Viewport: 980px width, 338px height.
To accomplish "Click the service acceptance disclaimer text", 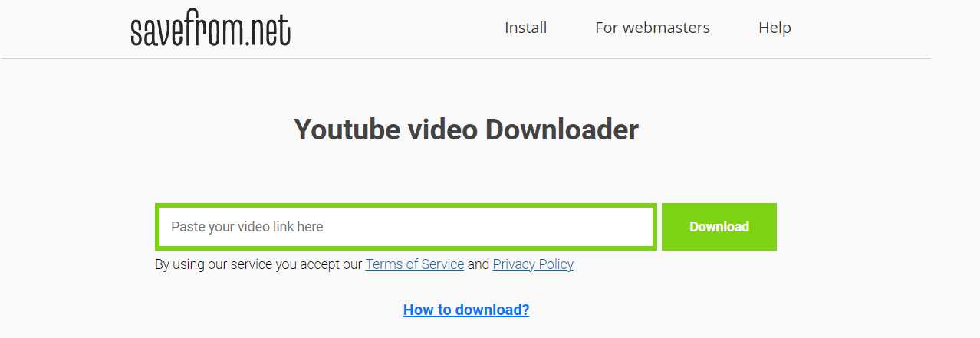I will (x=364, y=264).
